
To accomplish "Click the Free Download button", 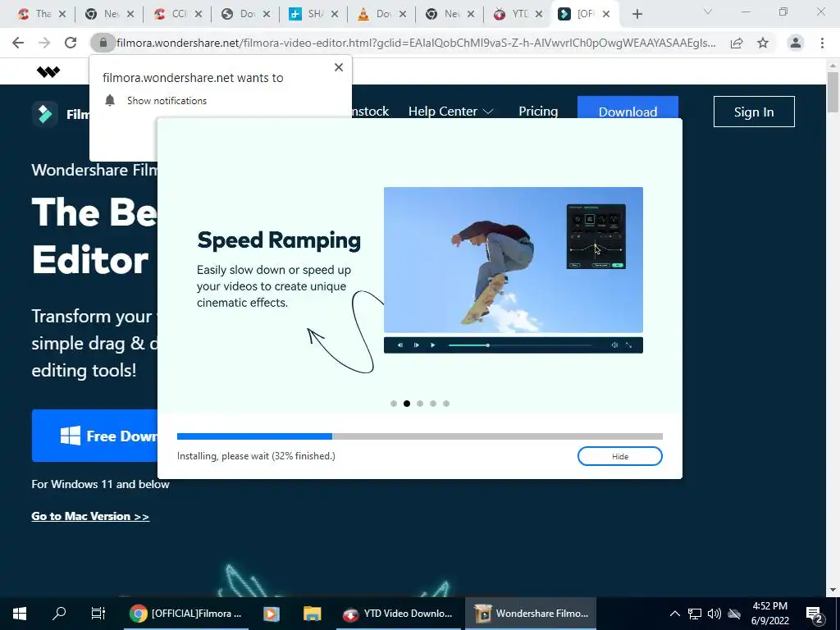I will click(x=95, y=436).
